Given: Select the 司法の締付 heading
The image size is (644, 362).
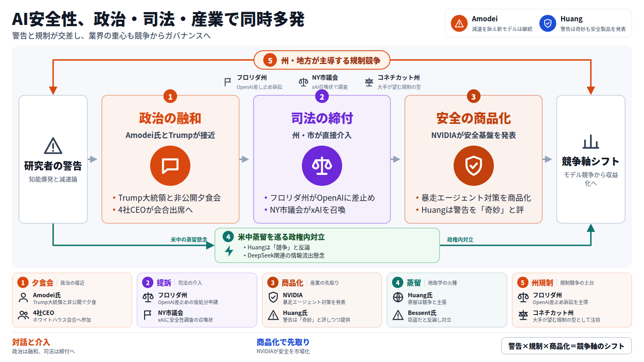Looking at the screenshot, I should [x=322, y=118].
